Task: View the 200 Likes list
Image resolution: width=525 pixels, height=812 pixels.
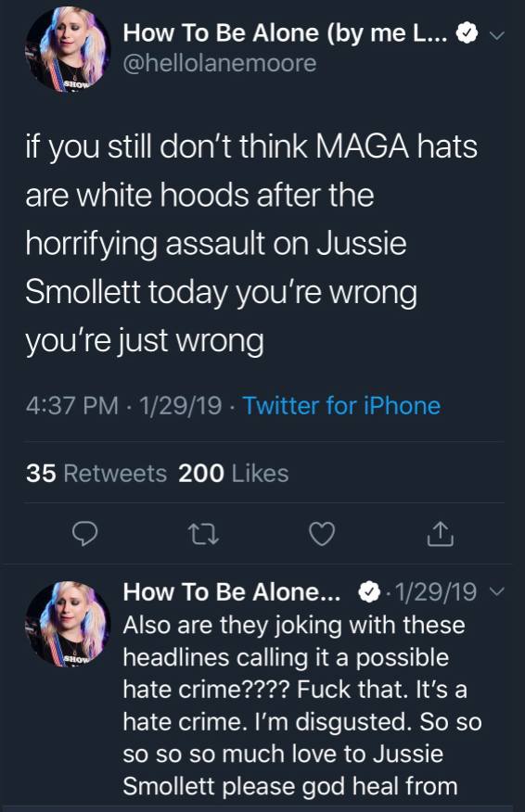Action: (233, 474)
